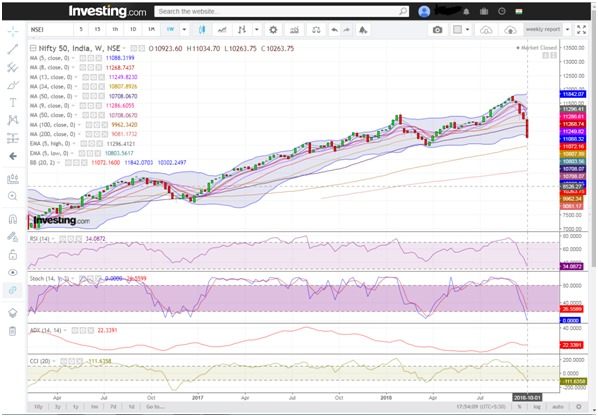Expand the arrow next to indicators icon
The image size is (598, 417).
click(257, 29)
